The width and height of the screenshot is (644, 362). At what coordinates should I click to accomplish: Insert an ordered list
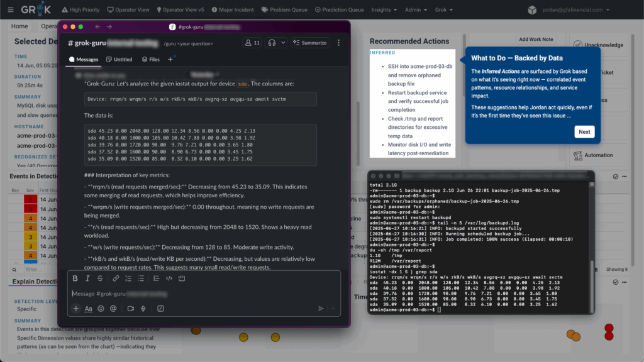128,278
